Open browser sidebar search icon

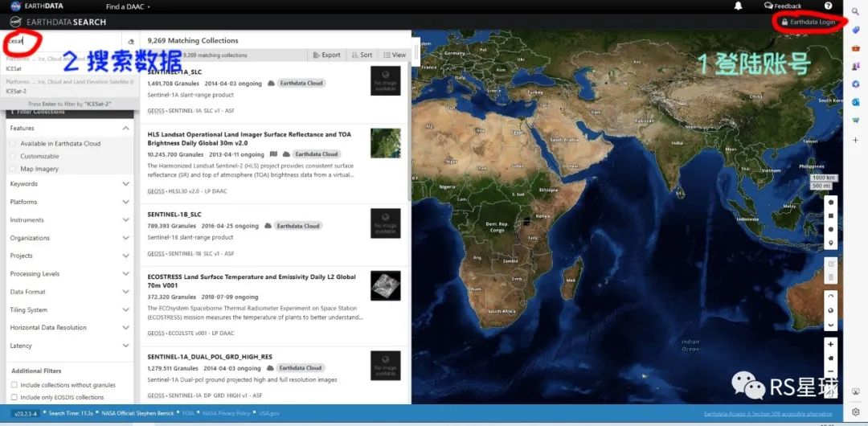pyautogui.click(x=856, y=10)
